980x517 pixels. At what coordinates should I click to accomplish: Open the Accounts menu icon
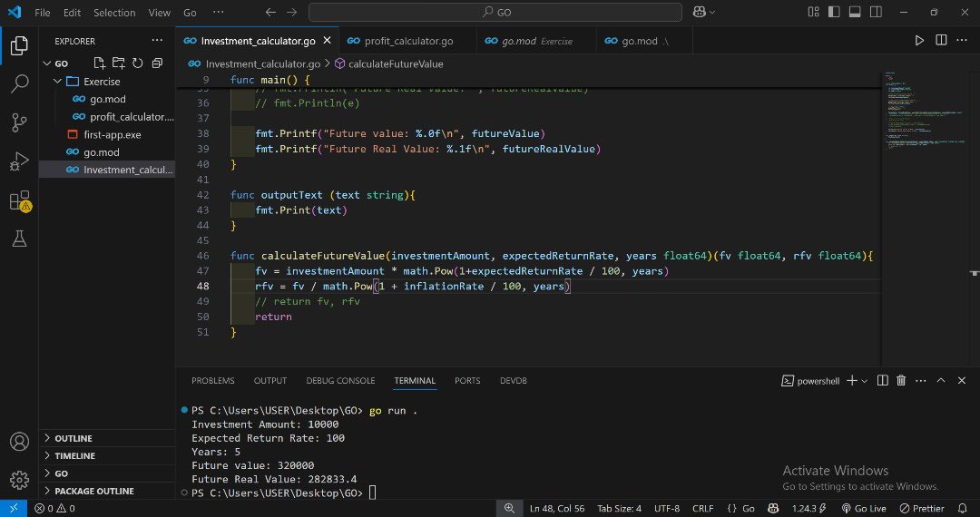pos(19,442)
